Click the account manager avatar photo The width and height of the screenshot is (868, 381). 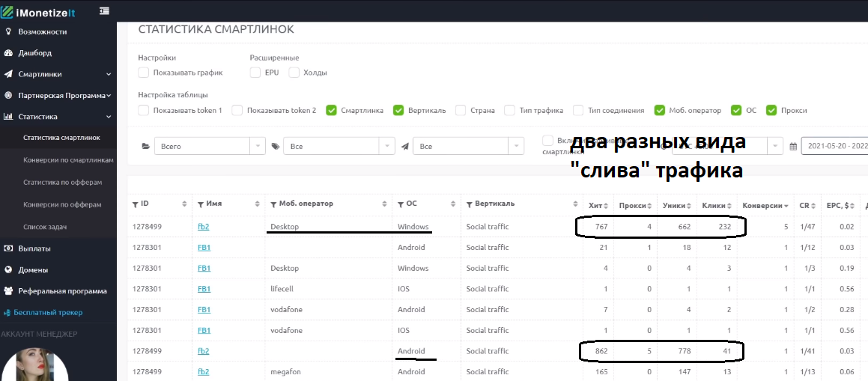pos(34,365)
